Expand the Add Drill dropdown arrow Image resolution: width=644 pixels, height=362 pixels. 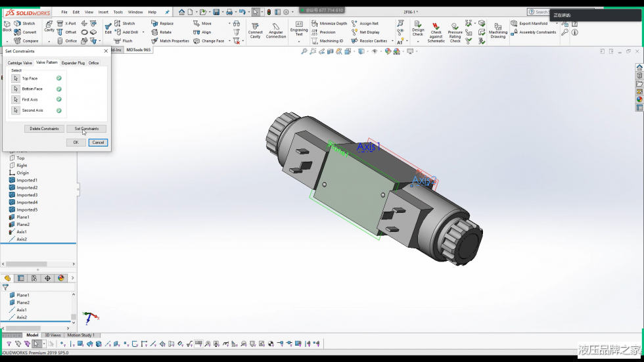click(x=143, y=32)
